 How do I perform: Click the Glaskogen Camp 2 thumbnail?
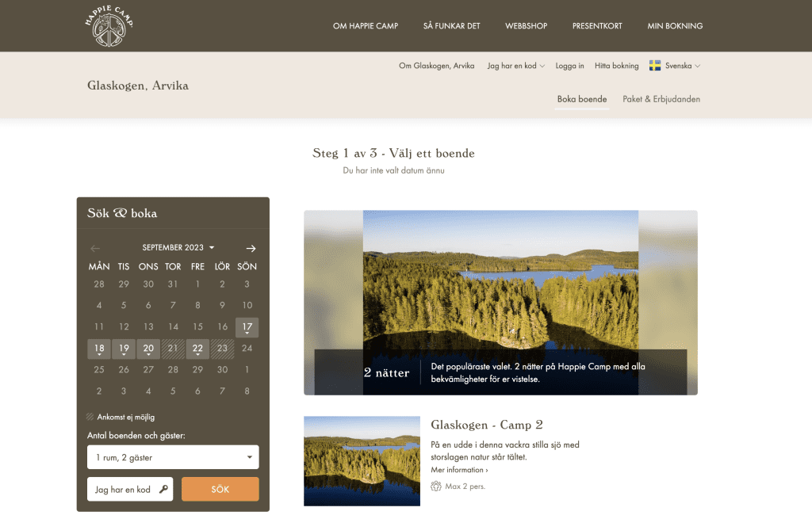coord(362,460)
